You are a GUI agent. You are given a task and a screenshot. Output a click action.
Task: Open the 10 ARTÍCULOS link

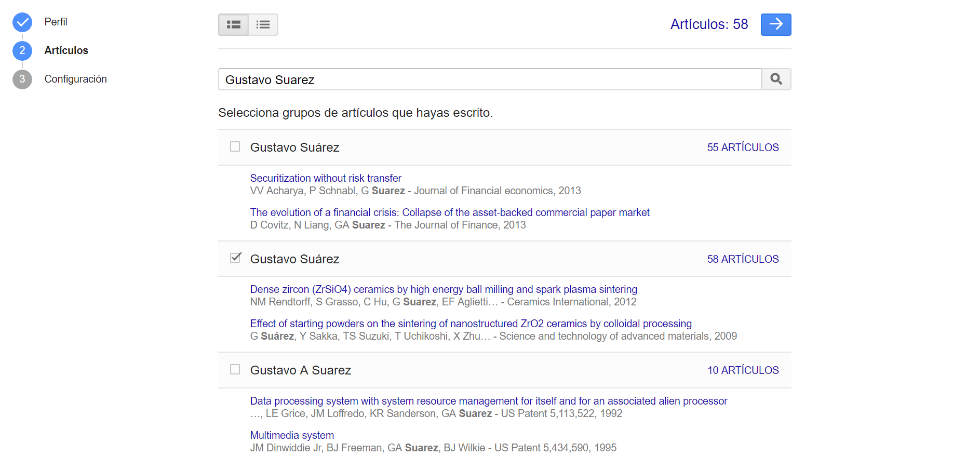click(743, 370)
